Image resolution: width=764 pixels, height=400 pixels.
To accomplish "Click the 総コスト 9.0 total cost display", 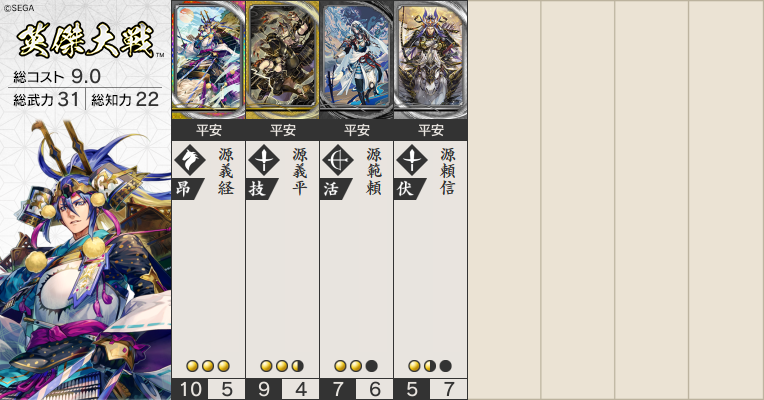I will tap(57, 76).
